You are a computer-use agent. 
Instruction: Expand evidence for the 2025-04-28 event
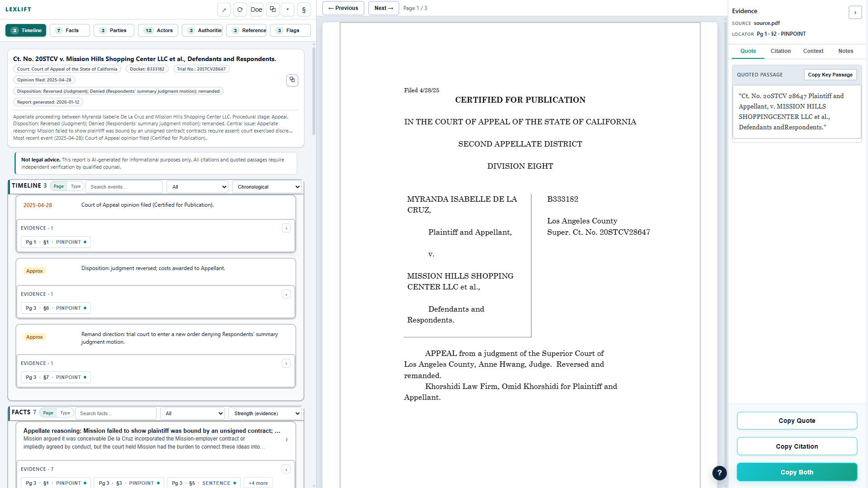click(286, 228)
